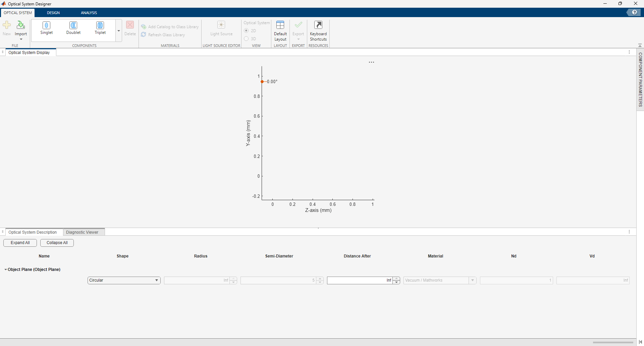Click the Collapse All button

pyautogui.click(x=56, y=243)
